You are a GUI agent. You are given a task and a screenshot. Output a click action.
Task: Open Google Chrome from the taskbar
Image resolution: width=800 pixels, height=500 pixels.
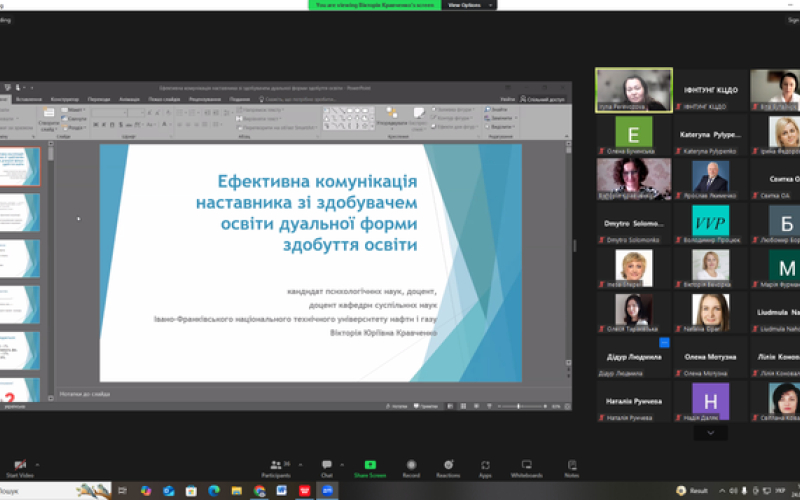(x=259, y=491)
